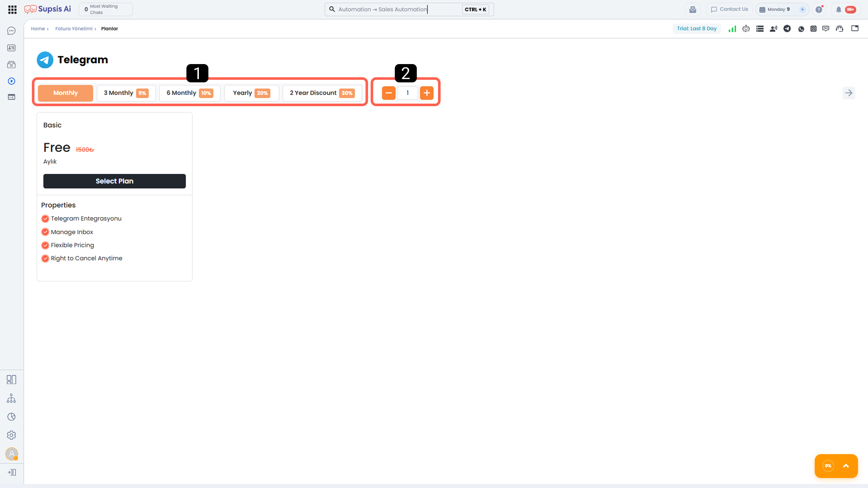This screenshot has height=488, width=868.
Task: Open the inbox tray icon in sidebar
Action: [x=11, y=65]
